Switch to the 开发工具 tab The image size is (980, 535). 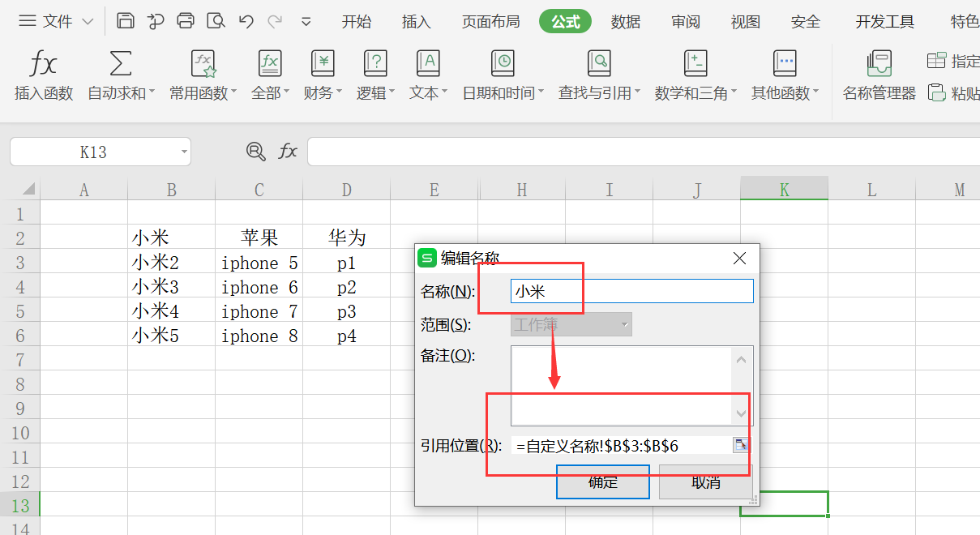click(885, 22)
